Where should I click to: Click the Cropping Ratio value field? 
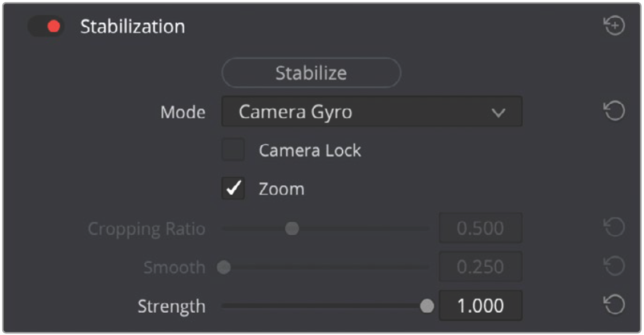click(480, 228)
